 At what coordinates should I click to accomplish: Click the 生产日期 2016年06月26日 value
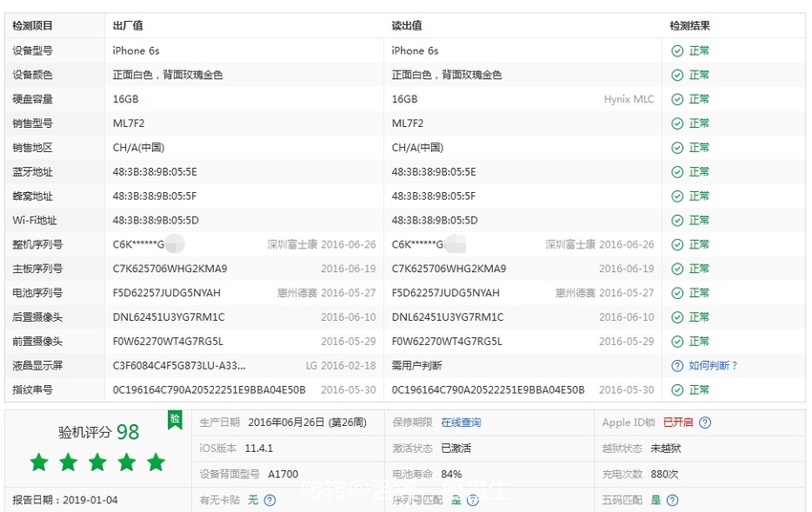(x=307, y=422)
